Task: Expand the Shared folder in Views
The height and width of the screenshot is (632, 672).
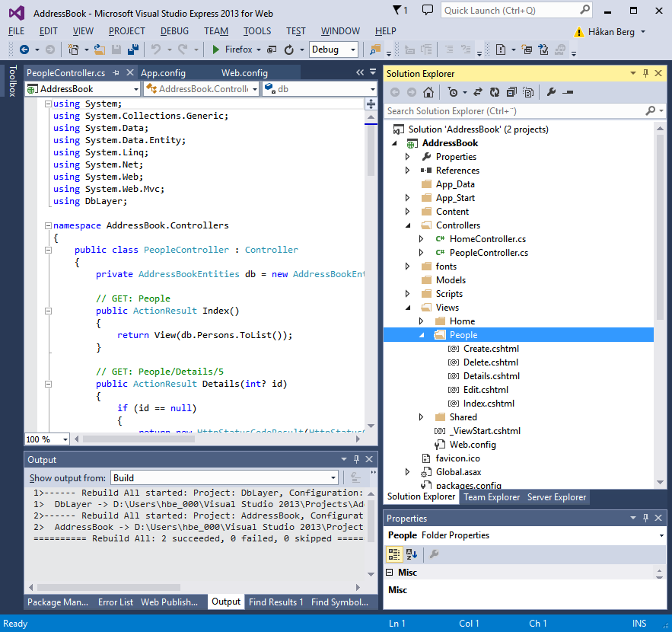Action: 422,417
